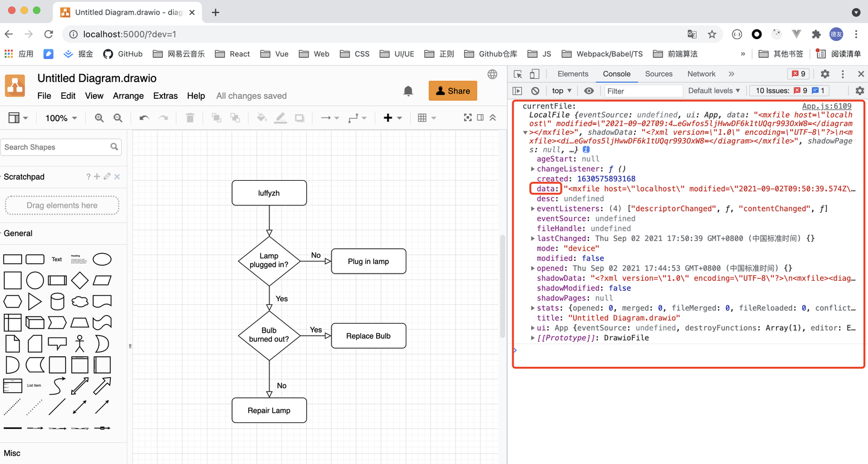Select the cloud shape in the palette
Image resolution: width=868 pixels, height=464 pixels.
tap(80, 301)
